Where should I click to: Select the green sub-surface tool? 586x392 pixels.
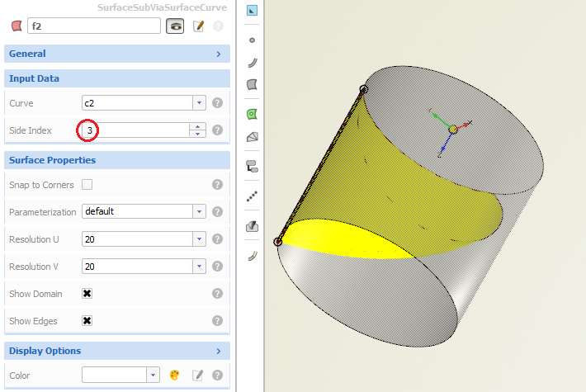[253, 114]
